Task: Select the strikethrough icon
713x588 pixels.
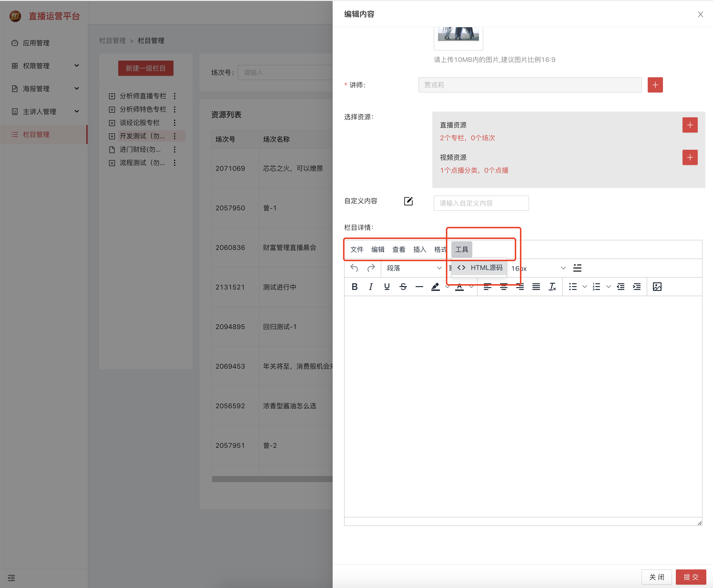Action: pos(403,287)
